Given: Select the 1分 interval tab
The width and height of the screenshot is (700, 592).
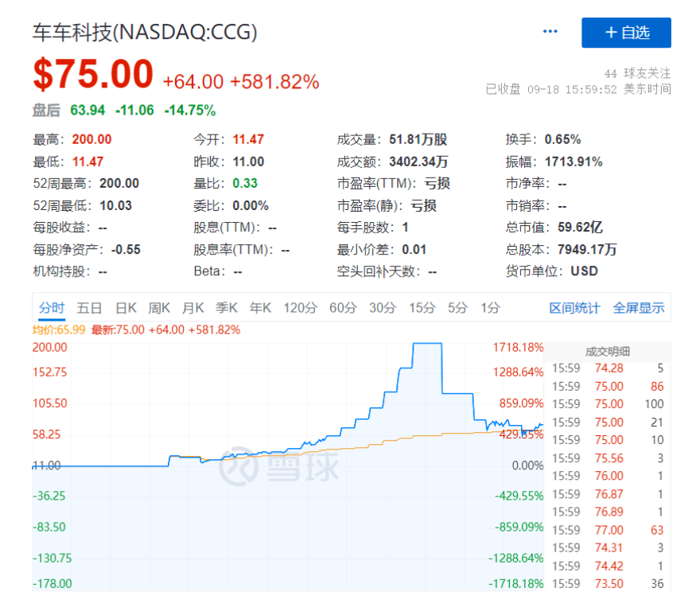Looking at the screenshot, I should point(490,308).
